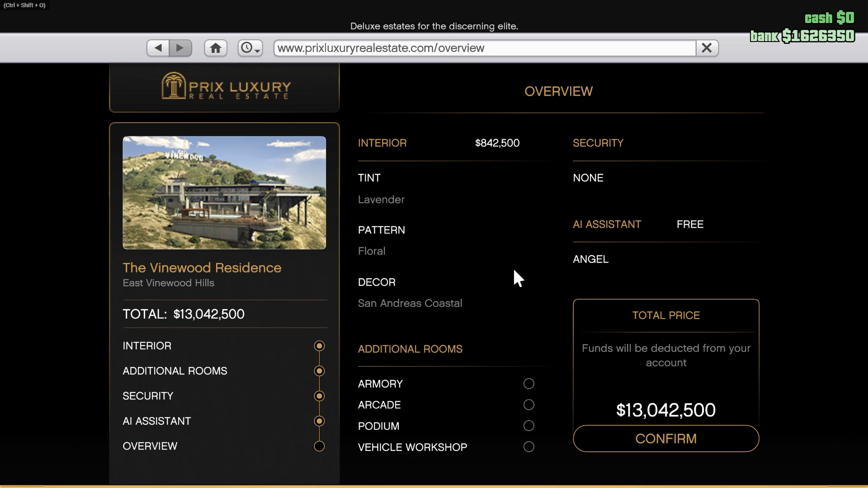The width and height of the screenshot is (868, 488).
Task: Select the Security step marker
Action: coord(319,396)
